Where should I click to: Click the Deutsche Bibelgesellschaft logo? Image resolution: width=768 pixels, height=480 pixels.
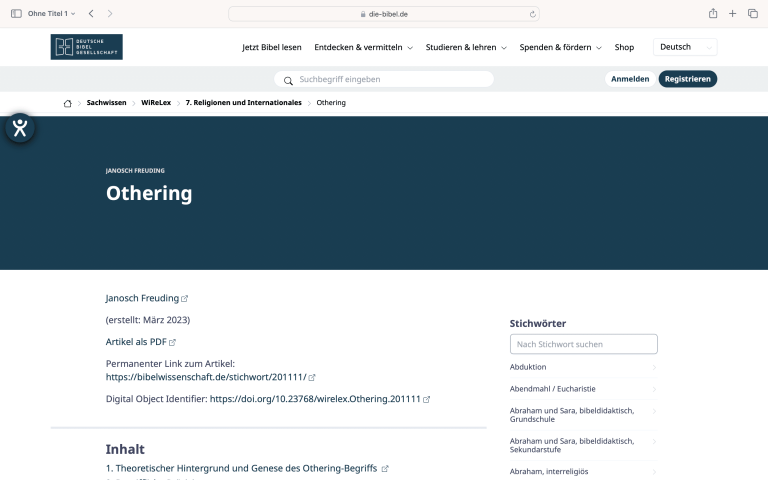coord(87,47)
